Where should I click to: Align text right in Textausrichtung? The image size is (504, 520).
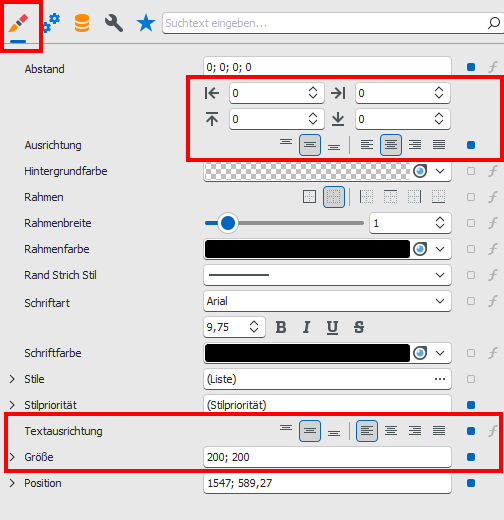(415, 431)
